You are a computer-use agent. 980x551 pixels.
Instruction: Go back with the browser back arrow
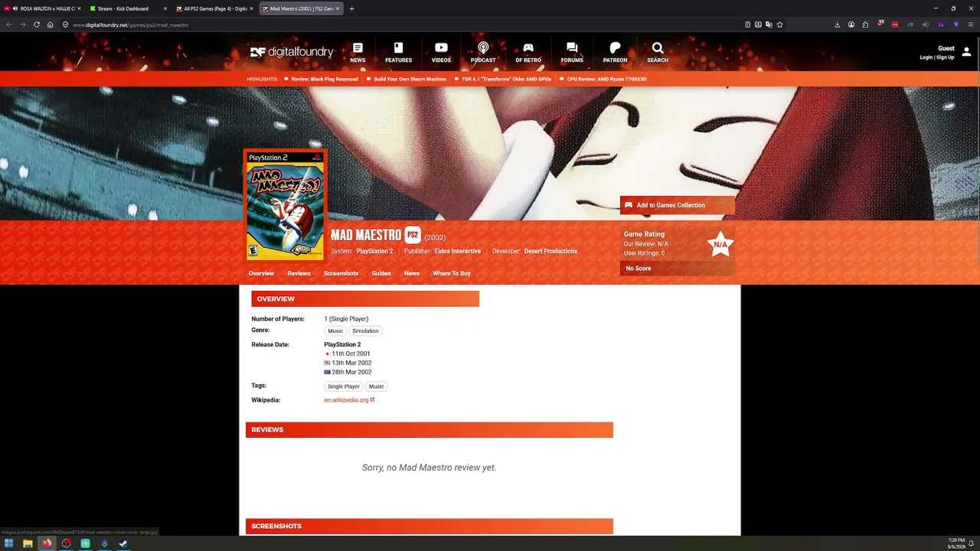click(x=9, y=24)
